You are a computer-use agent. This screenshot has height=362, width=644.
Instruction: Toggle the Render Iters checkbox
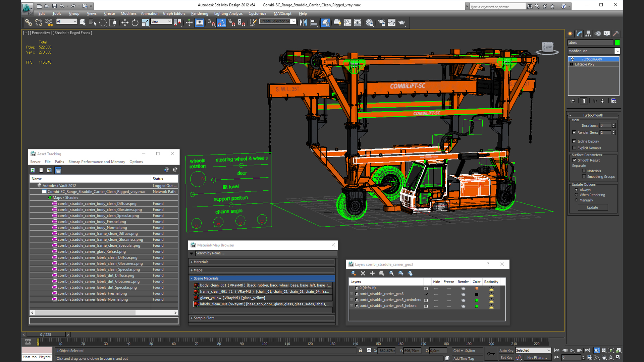pyautogui.click(x=574, y=132)
